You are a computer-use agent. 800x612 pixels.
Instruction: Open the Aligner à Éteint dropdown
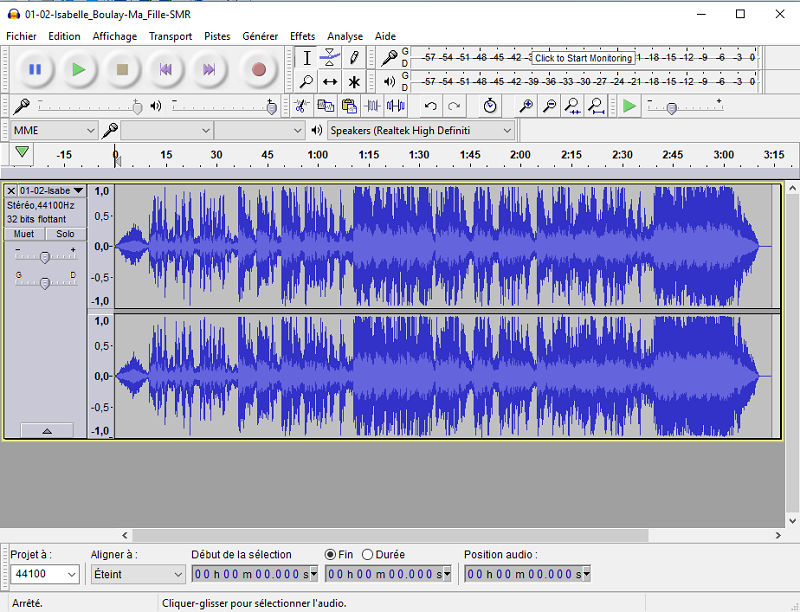pos(138,574)
